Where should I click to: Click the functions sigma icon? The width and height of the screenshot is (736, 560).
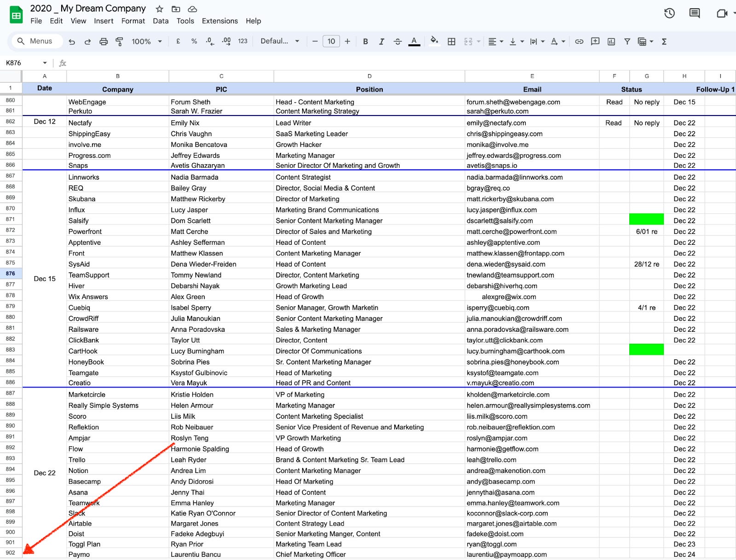664,41
